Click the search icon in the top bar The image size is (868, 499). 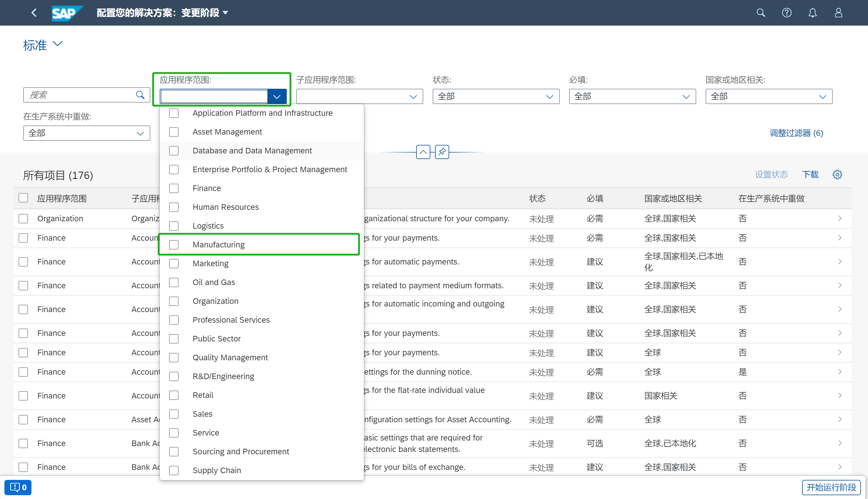pyautogui.click(x=761, y=13)
